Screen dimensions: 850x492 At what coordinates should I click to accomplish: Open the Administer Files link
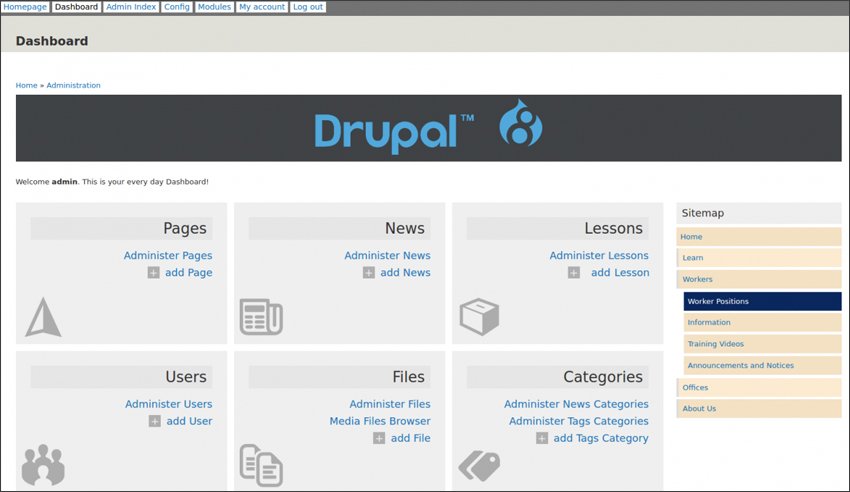[x=390, y=404]
